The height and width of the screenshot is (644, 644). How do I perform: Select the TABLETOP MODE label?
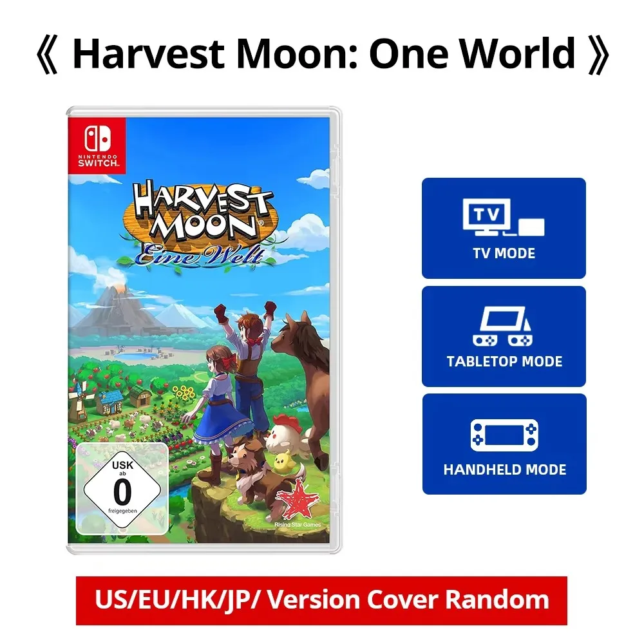coord(504,361)
